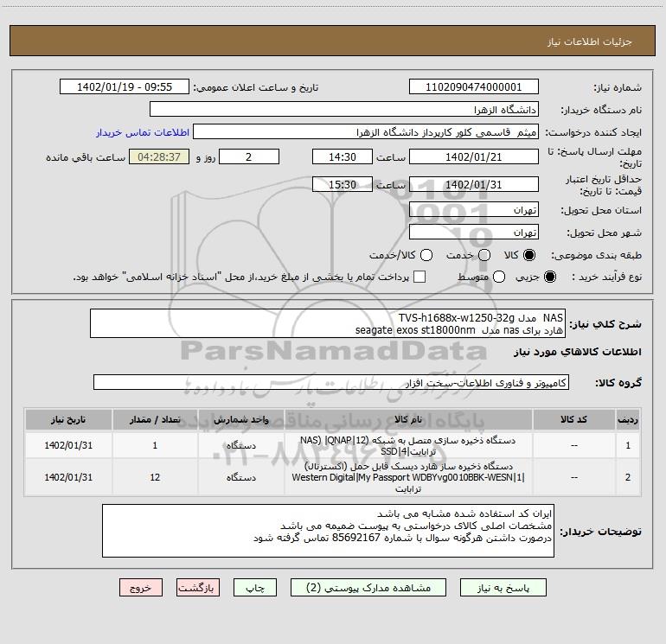Open اطلاعات تماس خریدار link

143,132
